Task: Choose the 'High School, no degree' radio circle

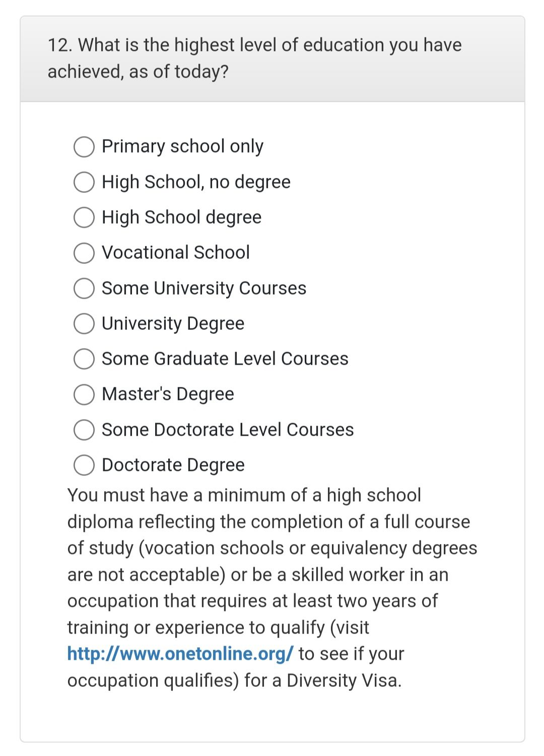Action: tap(84, 182)
